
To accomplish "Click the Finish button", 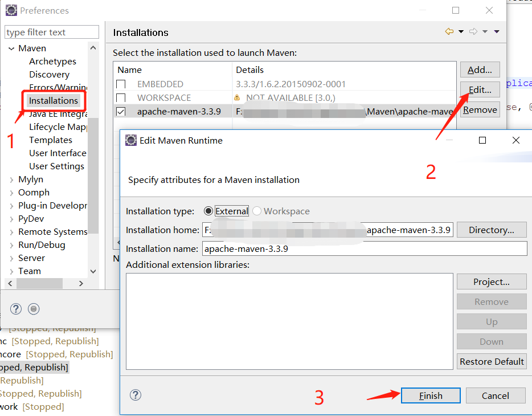I will (x=431, y=395).
